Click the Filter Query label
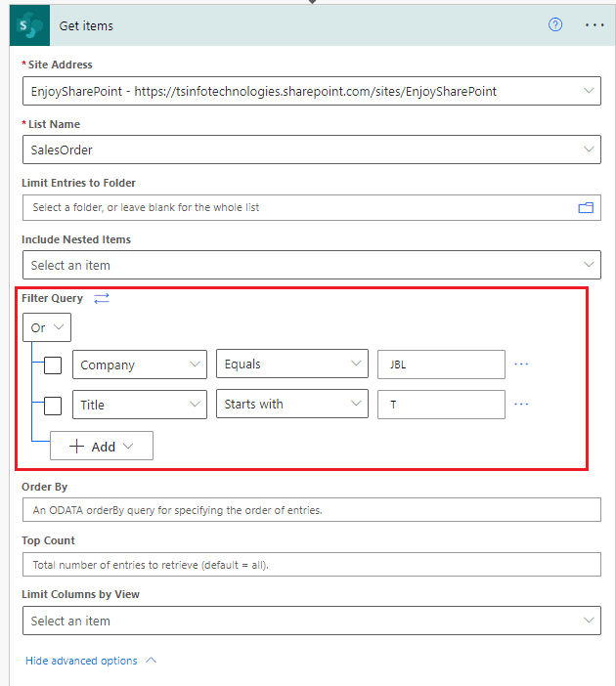This screenshot has height=686, width=616. coord(52,298)
